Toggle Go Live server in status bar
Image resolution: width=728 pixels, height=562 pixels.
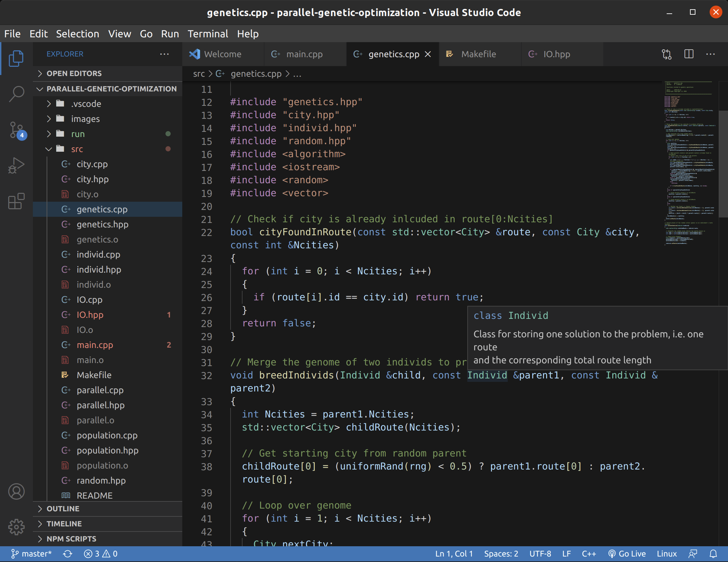627,554
